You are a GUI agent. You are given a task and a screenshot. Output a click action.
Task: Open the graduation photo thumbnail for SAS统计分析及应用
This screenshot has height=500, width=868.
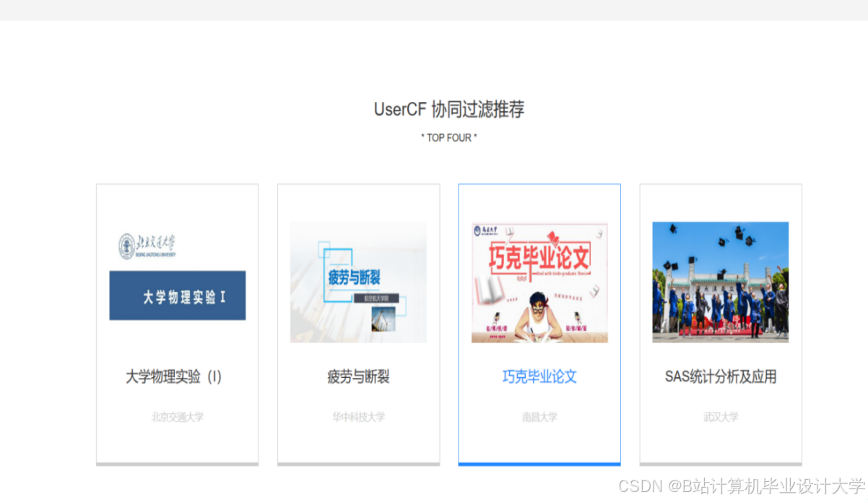pyautogui.click(x=721, y=282)
